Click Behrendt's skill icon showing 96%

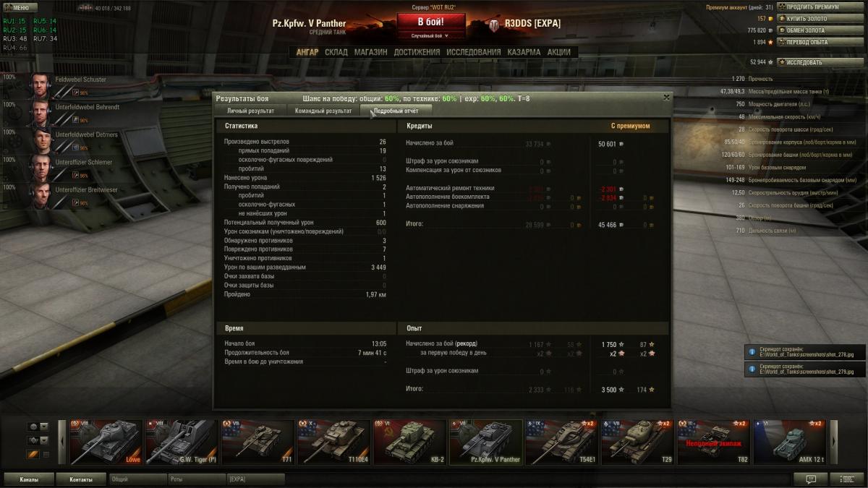(x=75, y=120)
